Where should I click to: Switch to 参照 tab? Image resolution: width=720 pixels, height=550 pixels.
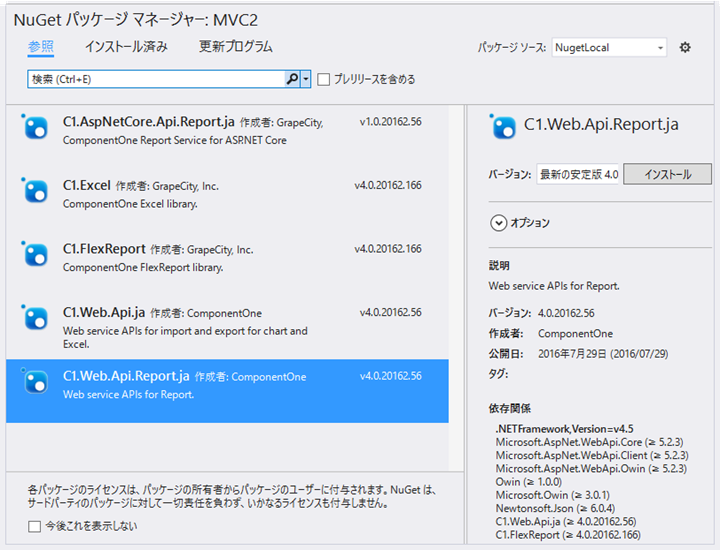40,47
